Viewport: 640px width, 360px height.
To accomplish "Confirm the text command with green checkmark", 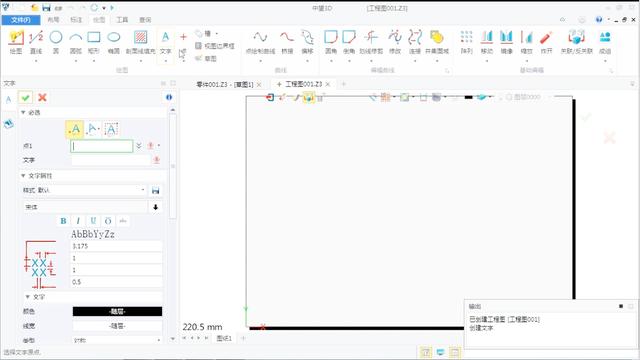I will click(25, 97).
